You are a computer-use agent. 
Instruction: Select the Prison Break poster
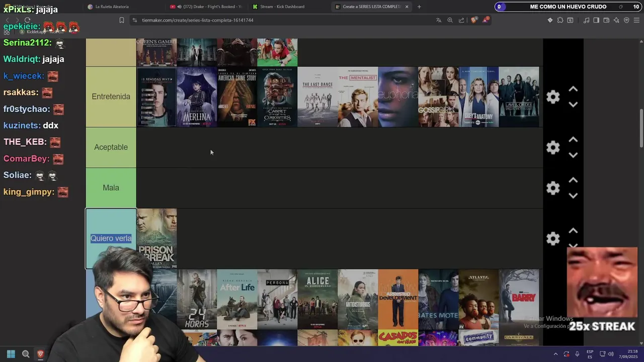pos(156,239)
